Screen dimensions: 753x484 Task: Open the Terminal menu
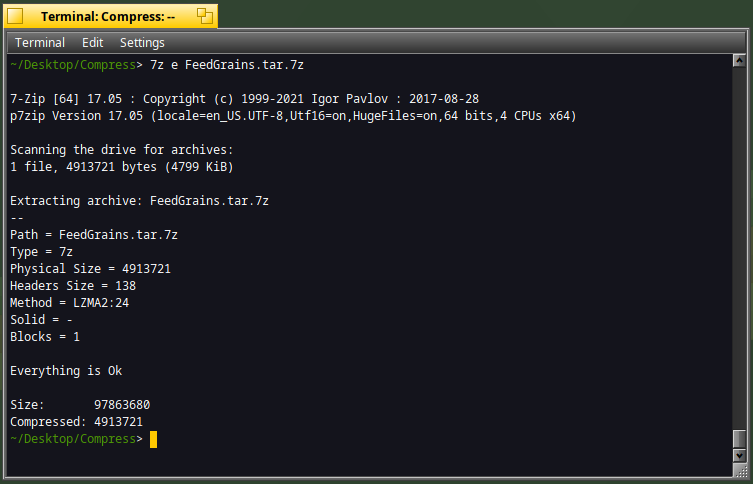pos(40,43)
